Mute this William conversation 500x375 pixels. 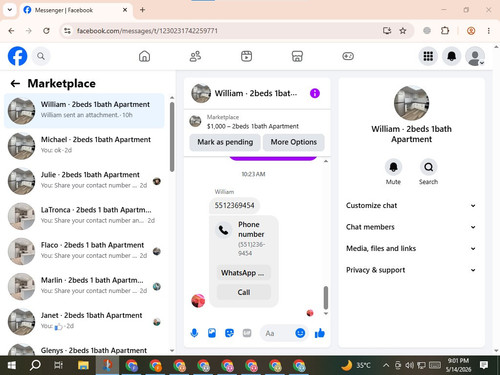pos(393,167)
